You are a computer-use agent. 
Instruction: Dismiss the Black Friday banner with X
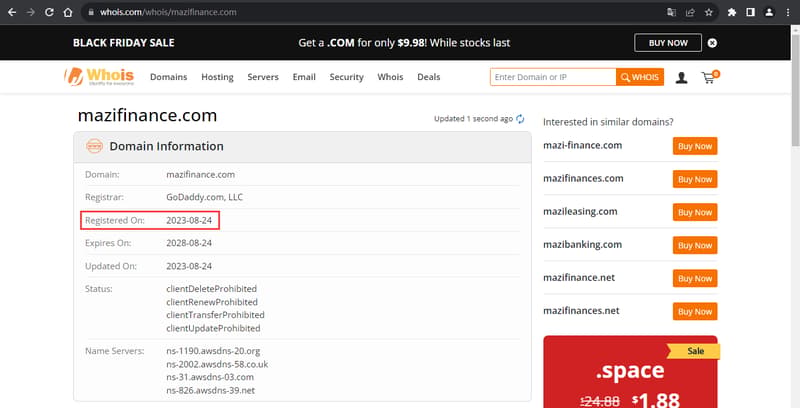click(712, 43)
